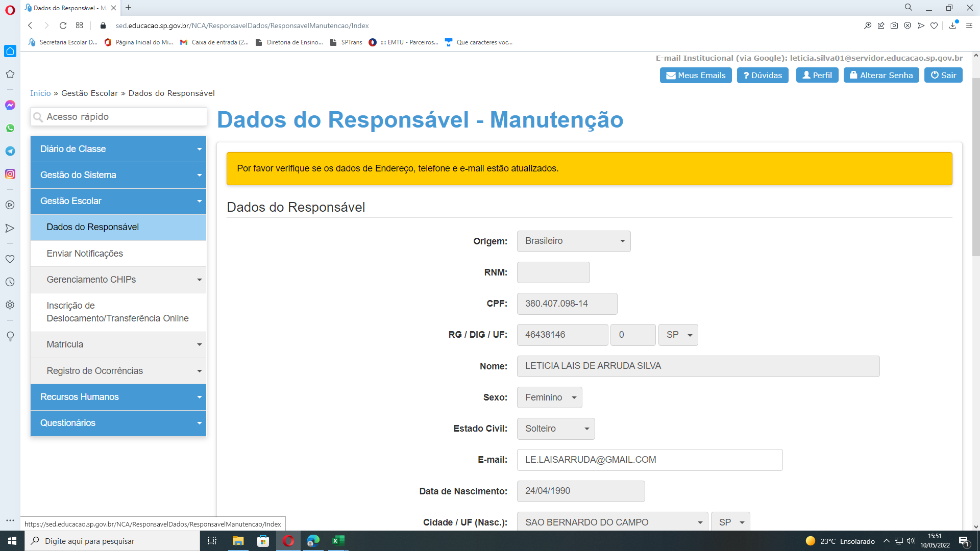The width and height of the screenshot is (980, 551).
Task: Open the Origem dropdown
Action: [574, 241]
